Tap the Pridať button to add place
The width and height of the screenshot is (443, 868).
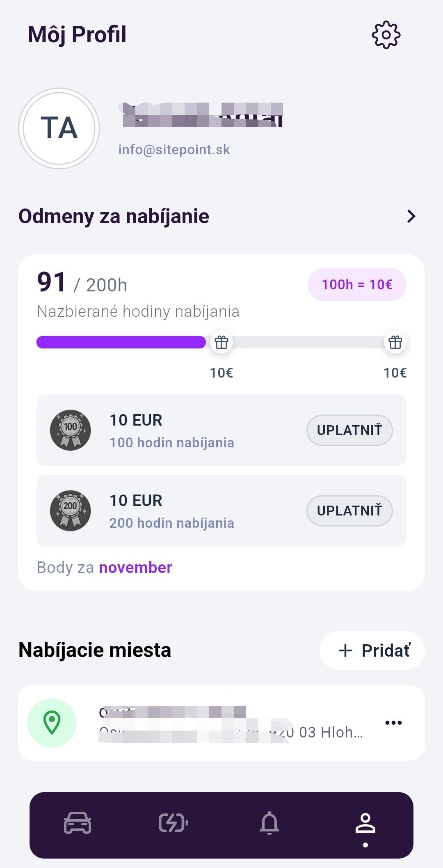(372, 650)
